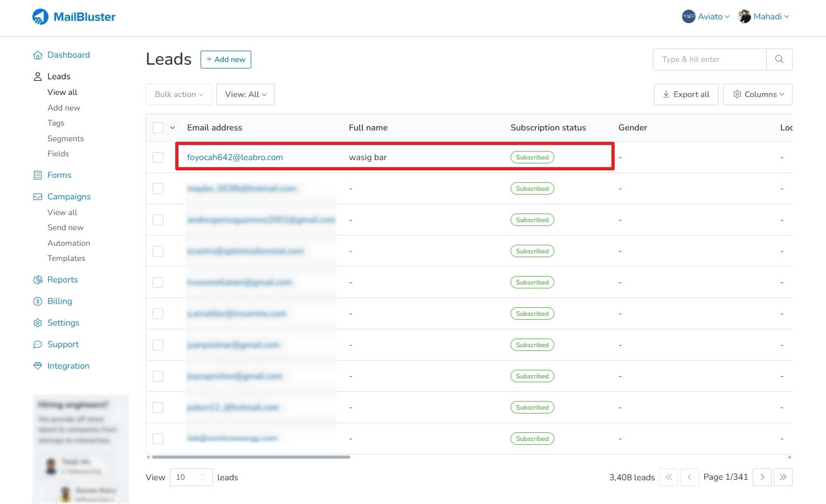Click the scrollbar right arrow under the table
Screen dimensions: 826x504
[789, 457]
